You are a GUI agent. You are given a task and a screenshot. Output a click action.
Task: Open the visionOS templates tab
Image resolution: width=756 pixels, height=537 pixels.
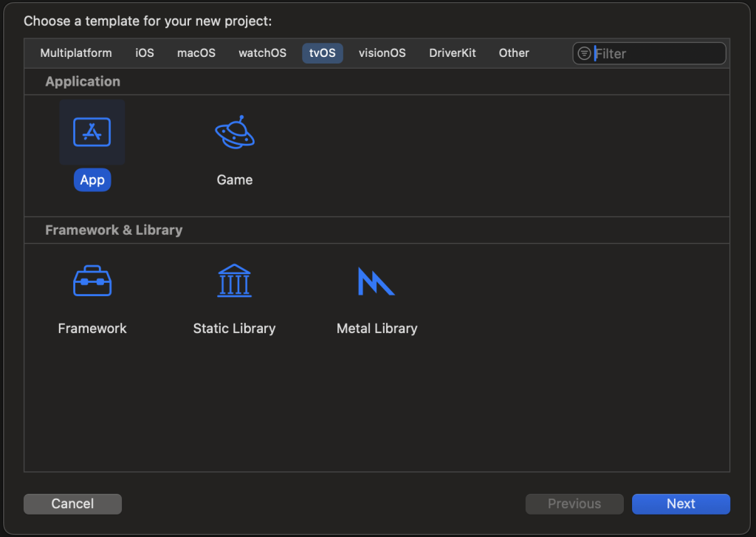point(382,53)
